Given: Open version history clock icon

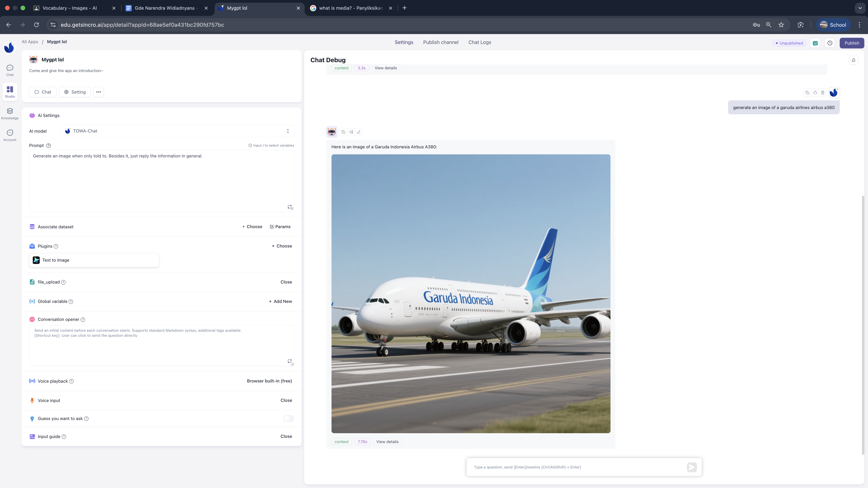Looking at the screenshot, I should pyautogui.click(x=830, y=43).
